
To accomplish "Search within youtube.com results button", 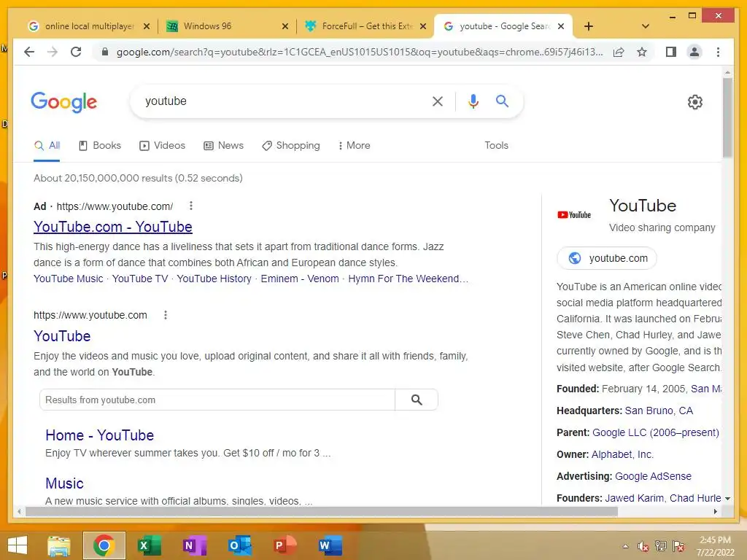I will click(x=417, y=400).
